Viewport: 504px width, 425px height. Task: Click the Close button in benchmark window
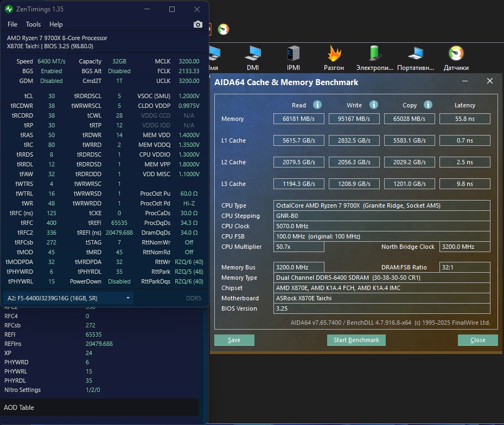pos(477,340)
